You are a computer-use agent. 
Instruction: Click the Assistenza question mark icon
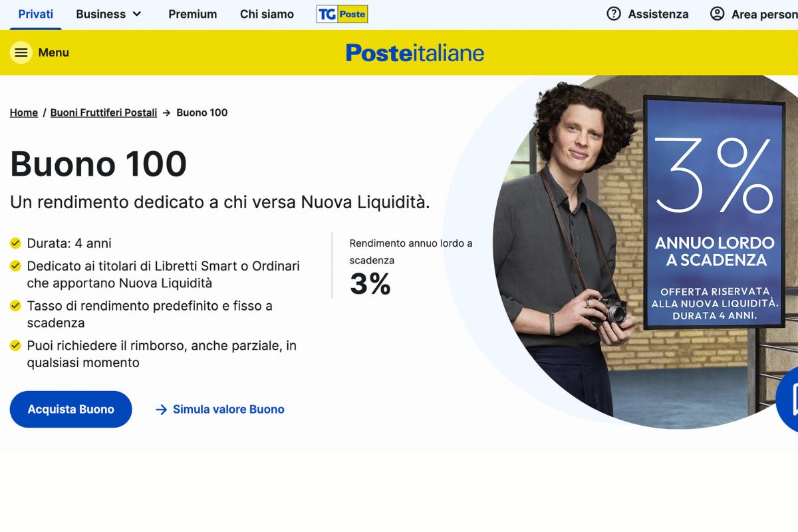click(x=612, y=14)
